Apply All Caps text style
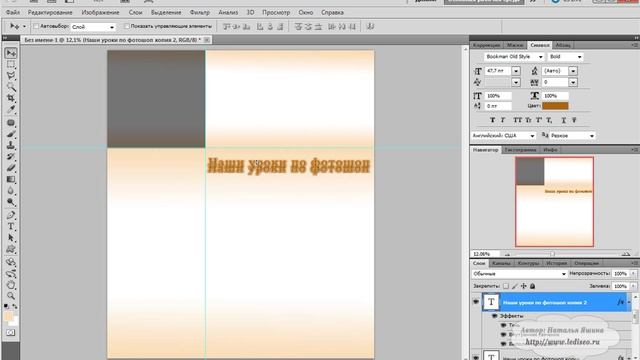 518,120
